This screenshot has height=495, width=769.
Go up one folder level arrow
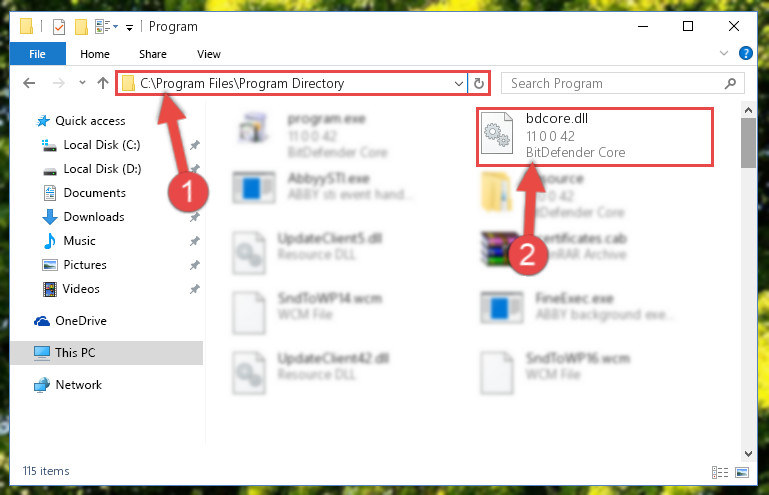click(x=103, y=83)
